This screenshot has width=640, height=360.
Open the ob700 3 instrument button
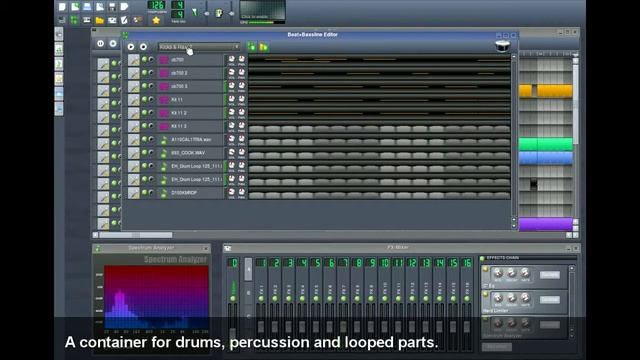191,87
